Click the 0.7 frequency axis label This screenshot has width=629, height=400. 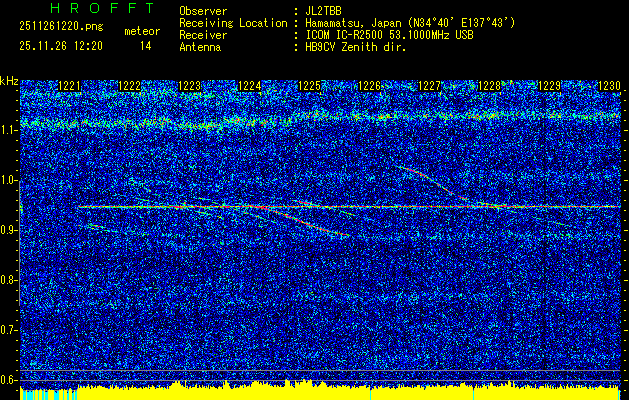pos(9,329)
